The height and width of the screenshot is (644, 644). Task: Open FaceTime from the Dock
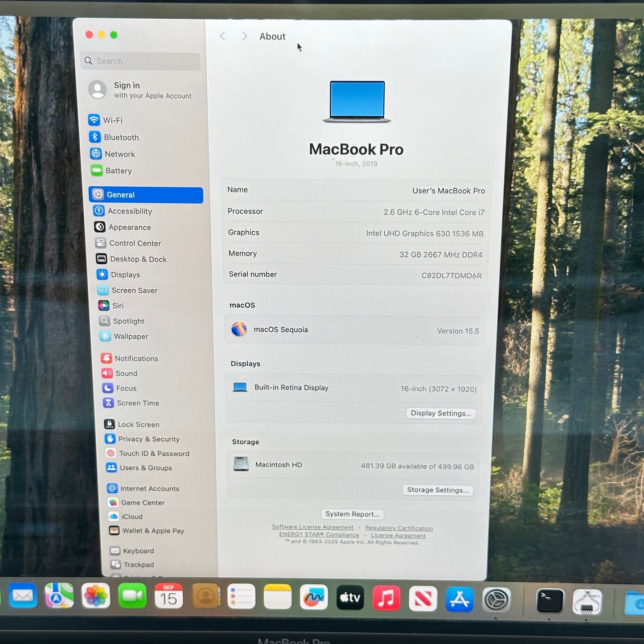(132, 596)
